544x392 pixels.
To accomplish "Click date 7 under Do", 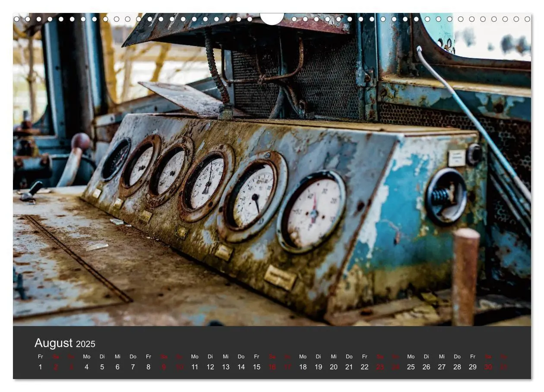I will (x=133, y=367).
